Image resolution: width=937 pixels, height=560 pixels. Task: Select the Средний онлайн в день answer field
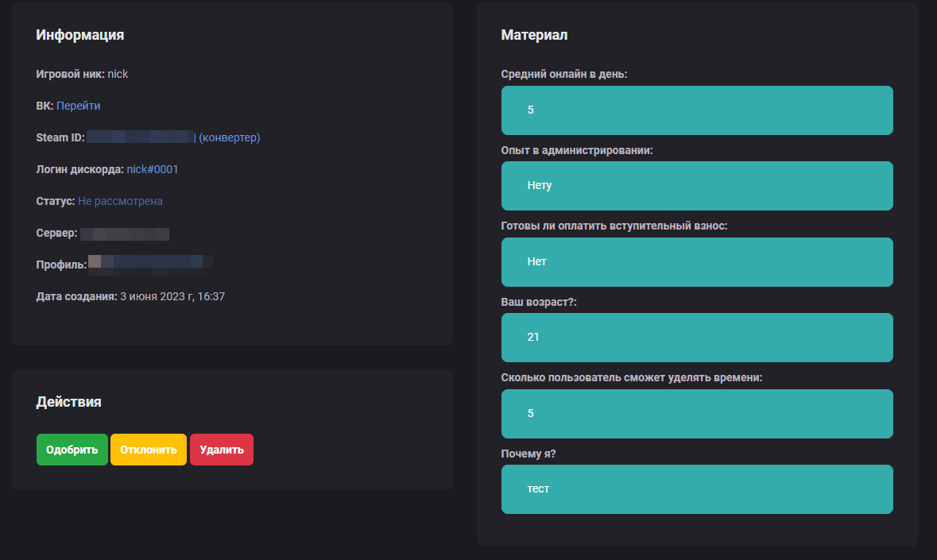697,110
